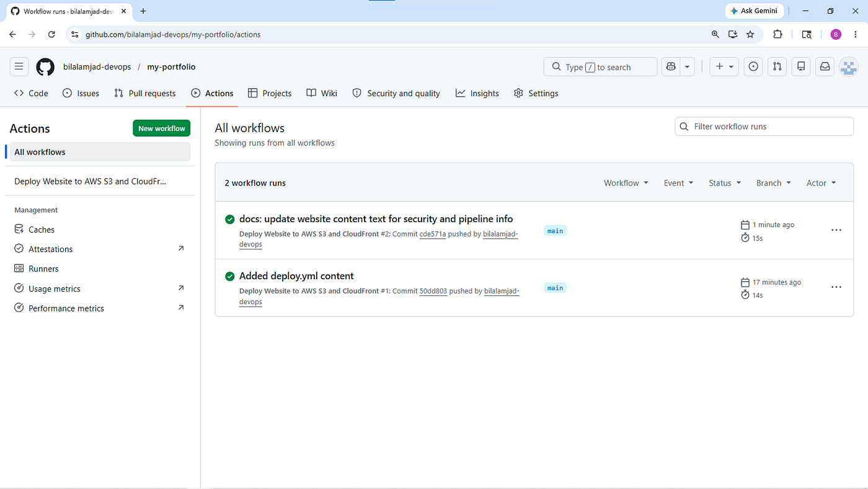Switch to the Issues tab
This screenshot has height=489, width=868.
click(81, 93)
